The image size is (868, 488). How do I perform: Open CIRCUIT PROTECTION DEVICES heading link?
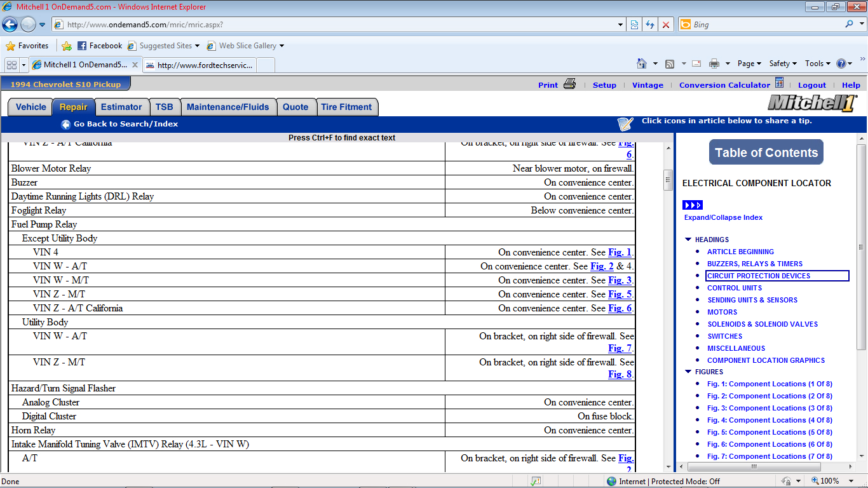(x=759, y=276)
